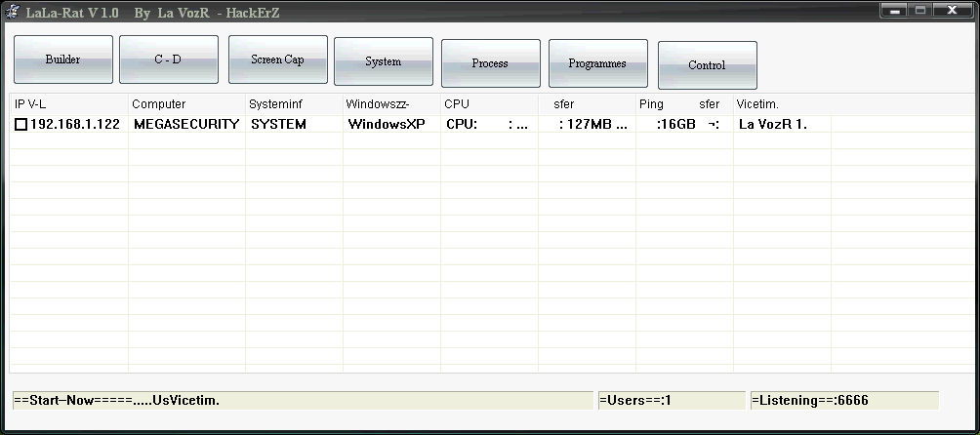
Task: Tick the checkbox beside 192.168.1.122
Action: [20, 125]
